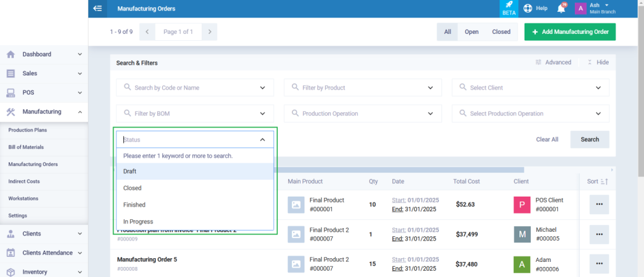Go to previous page arrow
The image size is (644, 277).
pyautogui.click(x=147, y=31)
